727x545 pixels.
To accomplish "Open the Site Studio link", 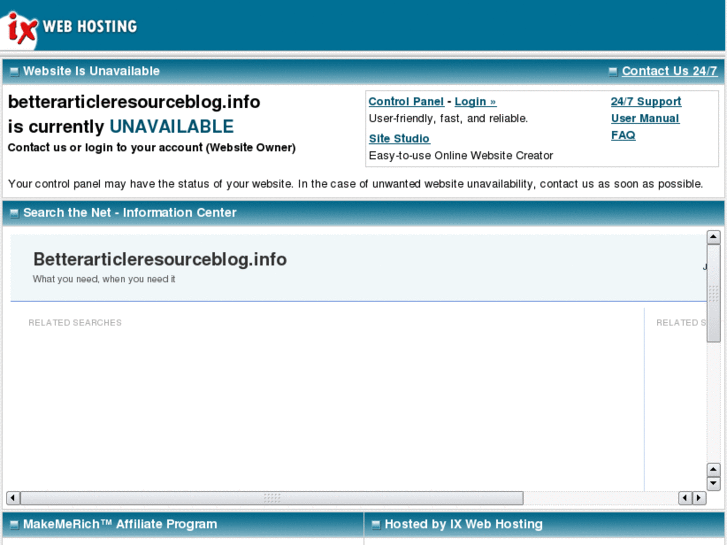I will tap(399, 138).
